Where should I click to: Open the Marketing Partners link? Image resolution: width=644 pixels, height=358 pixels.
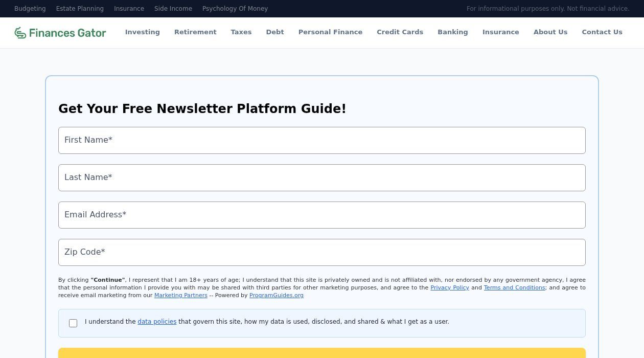pos(181,295)
